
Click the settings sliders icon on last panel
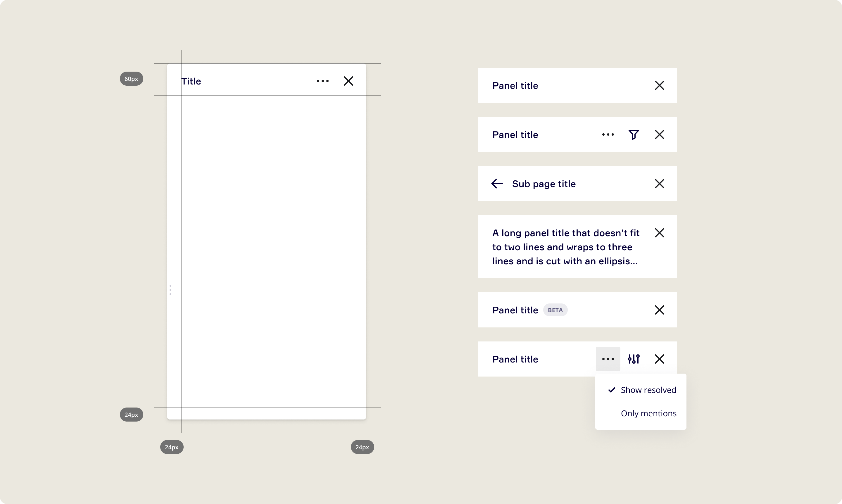pyautogui.click(x=634, y=358)
